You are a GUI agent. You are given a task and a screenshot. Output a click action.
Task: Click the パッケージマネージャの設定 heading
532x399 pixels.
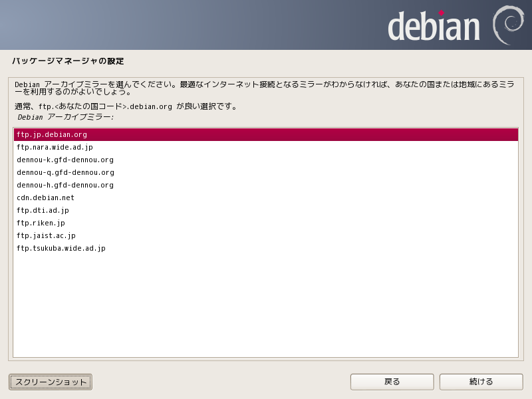[x=68, y=61]
